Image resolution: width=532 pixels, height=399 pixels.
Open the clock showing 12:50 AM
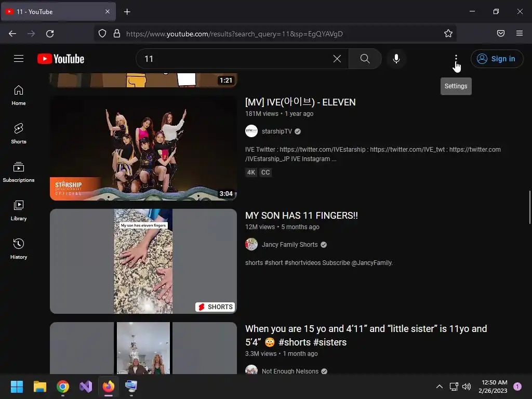pyautogui.click(x=493, y=387)
